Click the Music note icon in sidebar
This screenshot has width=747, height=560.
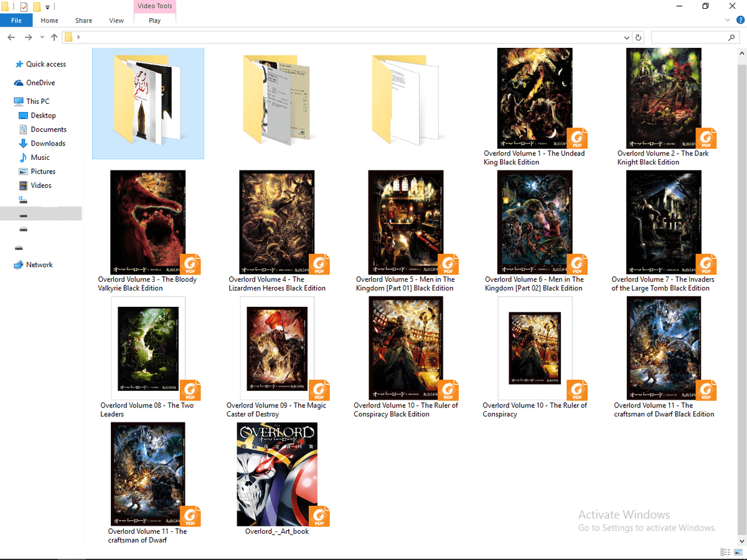tap(24, 157)
